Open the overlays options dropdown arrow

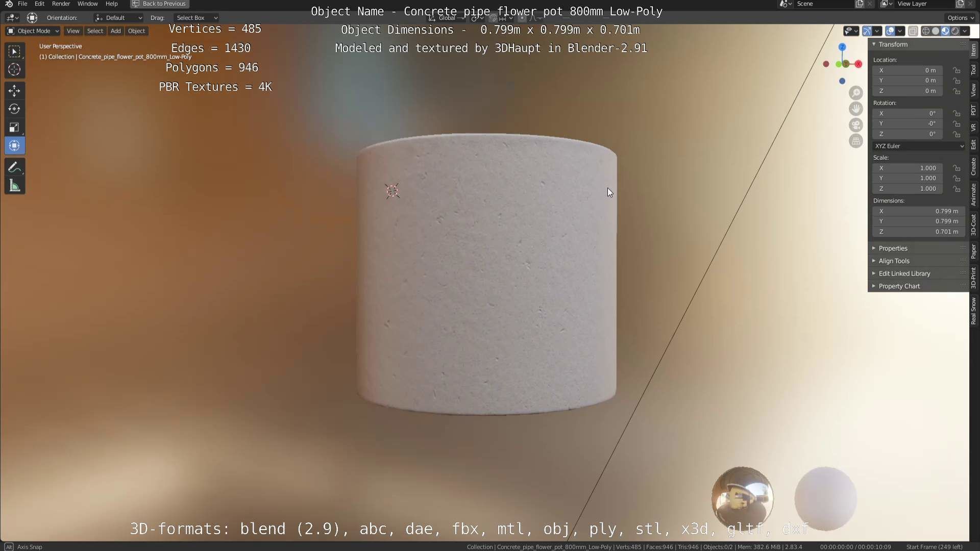tap(900, 31)
